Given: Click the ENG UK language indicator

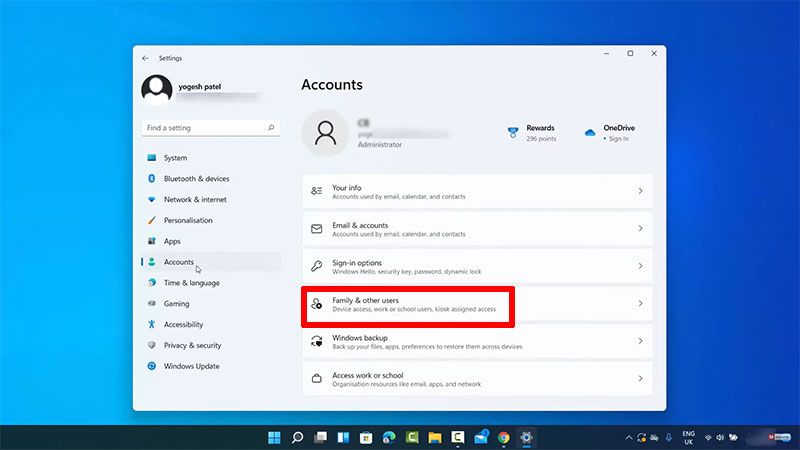Looking at the screenshot, I should [689, 438].
